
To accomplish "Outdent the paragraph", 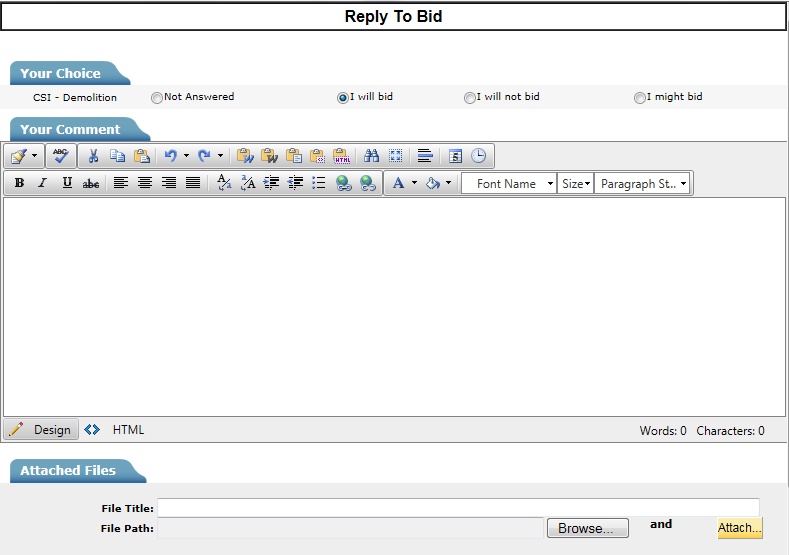I will click(x=295, y=183).
